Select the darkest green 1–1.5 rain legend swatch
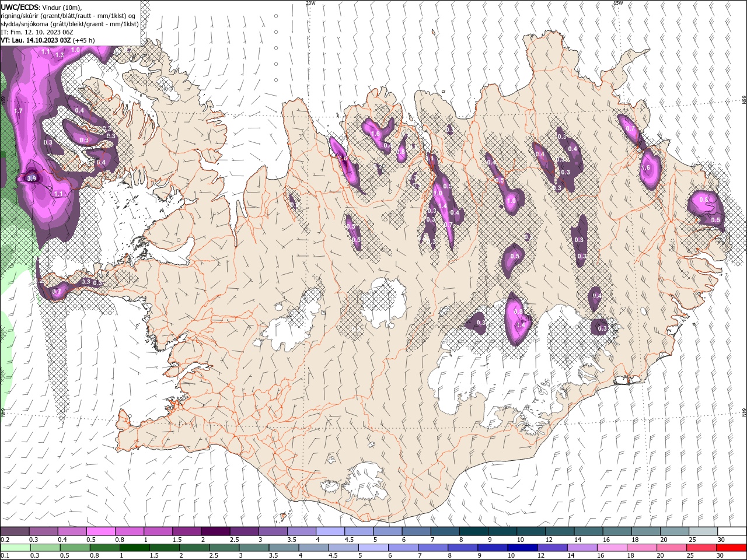This screenshot has height=560, width=747. 134,547
